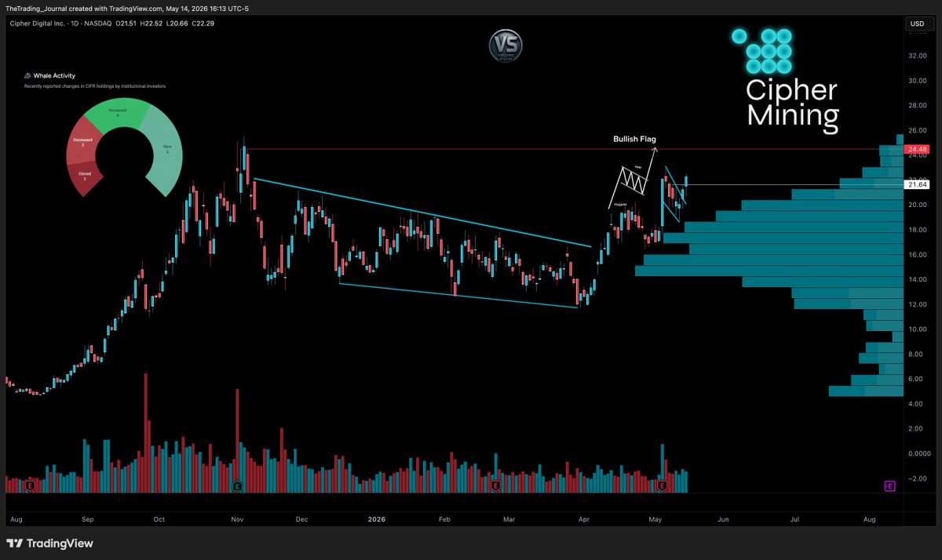Click the Oct label on time axis
The image size is (942, 560).
159,519
